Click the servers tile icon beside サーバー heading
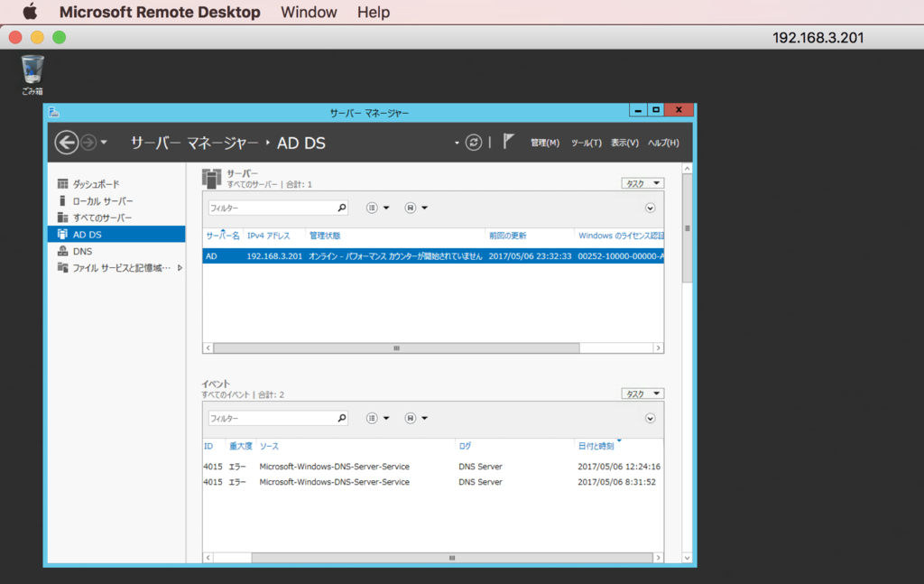Viewport: 924px width, 584px height. (211, 179)
